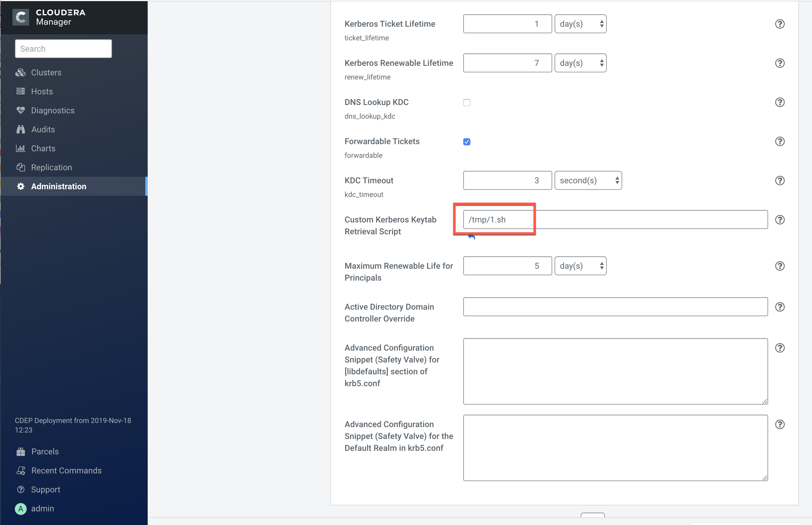The image size is (812, 525).
Task: Open the Recent Commands link
Action: tap(66, 470)
